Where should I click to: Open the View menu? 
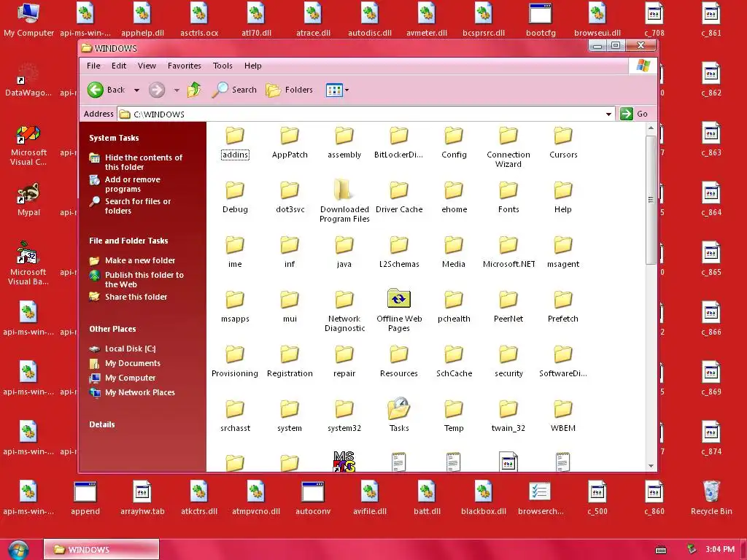[147, 66]
